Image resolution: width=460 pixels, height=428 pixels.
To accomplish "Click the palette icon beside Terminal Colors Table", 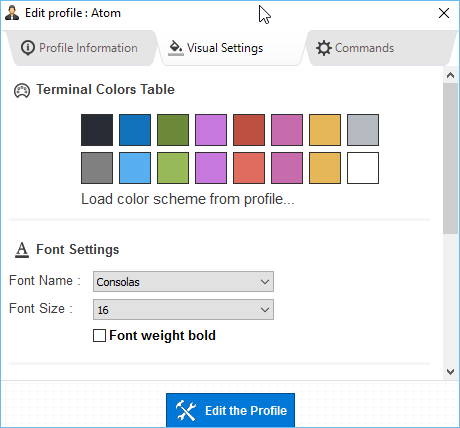I will [x=22, y=91].
